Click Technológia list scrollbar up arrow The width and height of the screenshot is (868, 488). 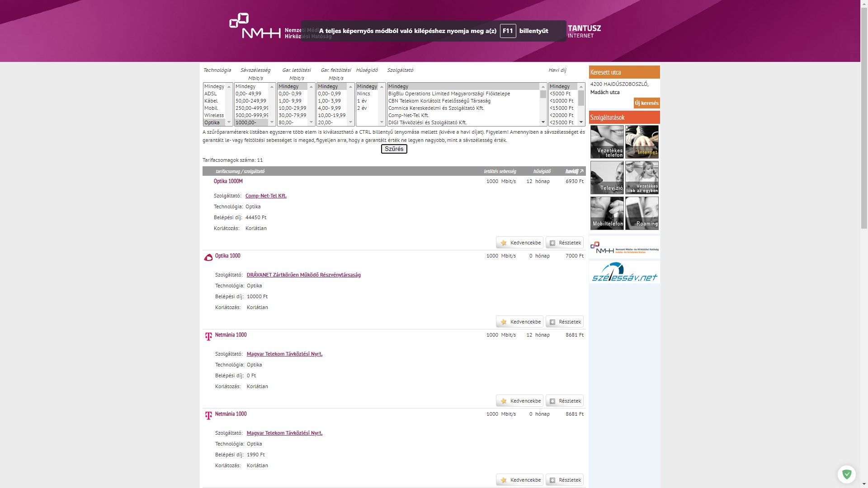point(229,86)
